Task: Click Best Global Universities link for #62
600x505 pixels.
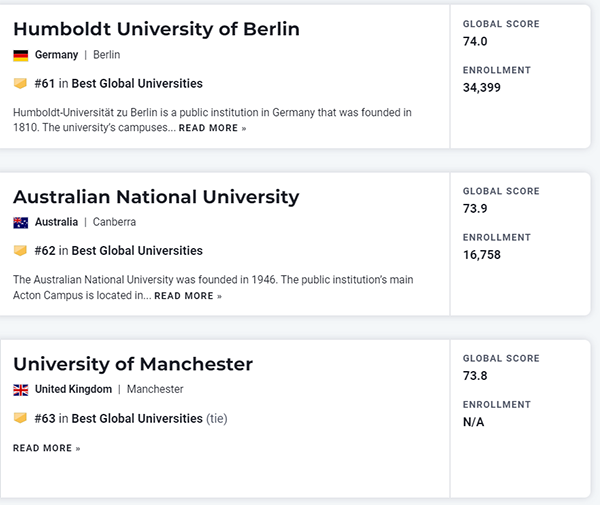Action: pos(137,251)
